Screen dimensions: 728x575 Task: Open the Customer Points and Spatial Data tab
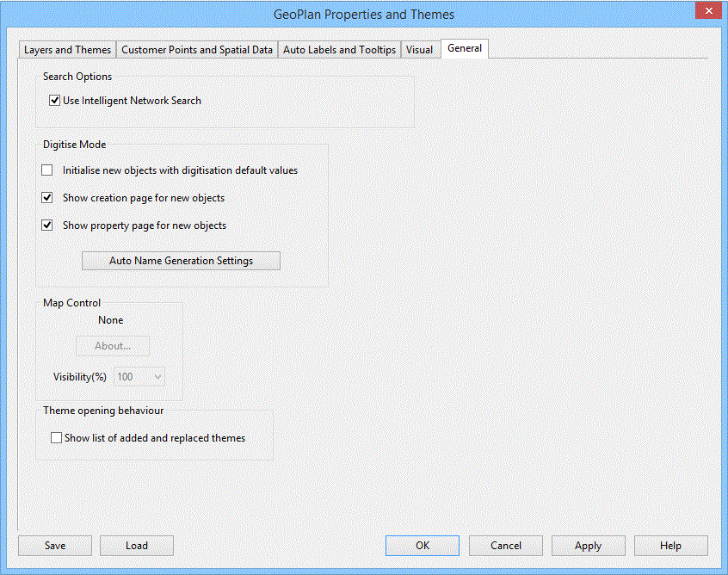coord(197,50)
